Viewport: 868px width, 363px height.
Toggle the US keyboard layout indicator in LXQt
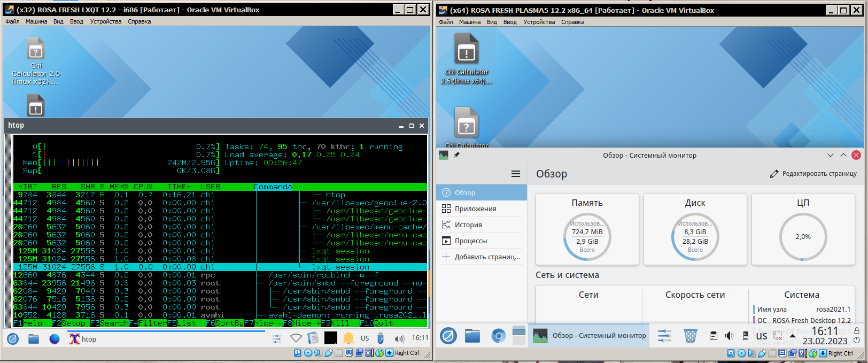[365, 338]
